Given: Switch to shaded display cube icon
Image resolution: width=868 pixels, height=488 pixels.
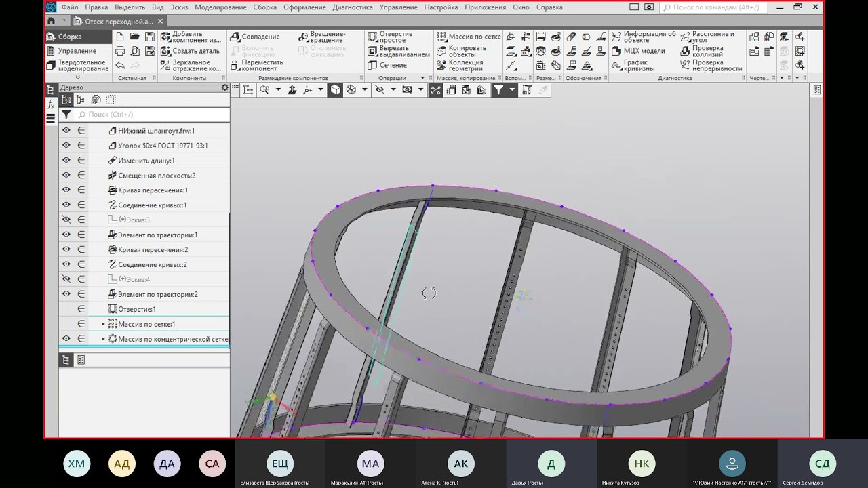Looking at the screenshot, I should [336, 90].
